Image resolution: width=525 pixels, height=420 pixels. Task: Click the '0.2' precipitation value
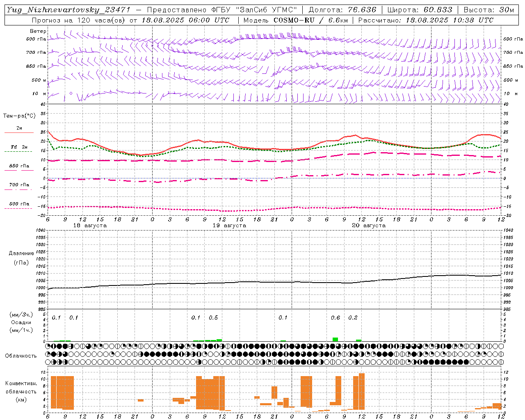click(353, 318)
